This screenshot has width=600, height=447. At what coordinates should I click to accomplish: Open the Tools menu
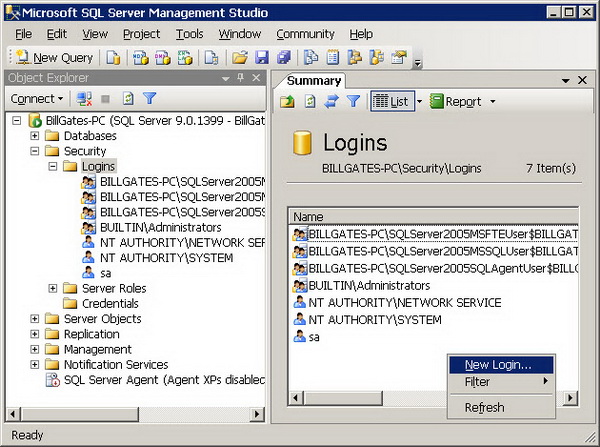(189, 34)
